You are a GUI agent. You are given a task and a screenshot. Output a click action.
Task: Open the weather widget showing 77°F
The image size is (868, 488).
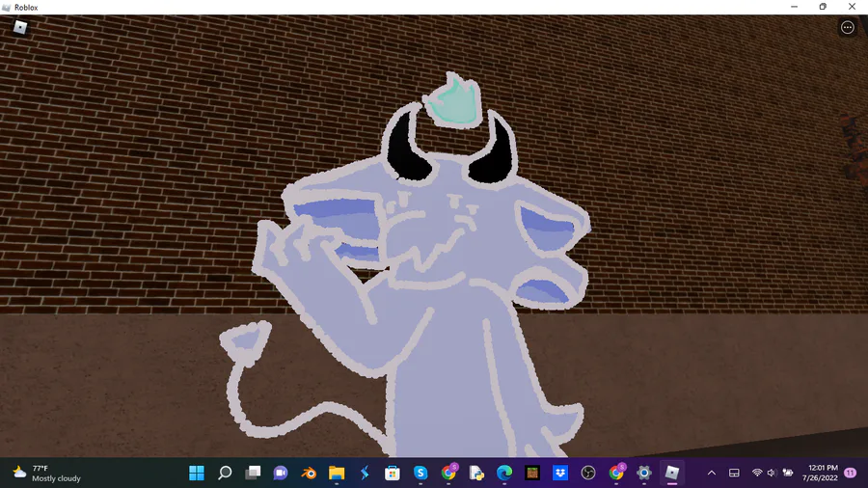tap(46, 474)
